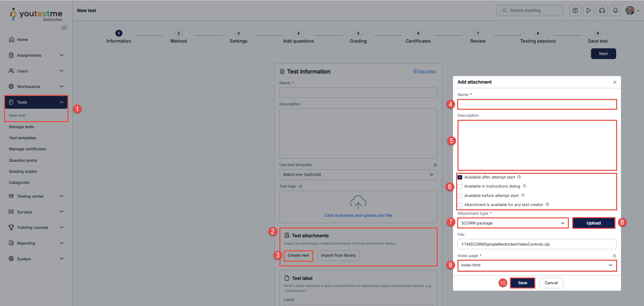Click the Save button in attachment dialog
Viewport: 644px width, 306px height.
coord(522,283)
